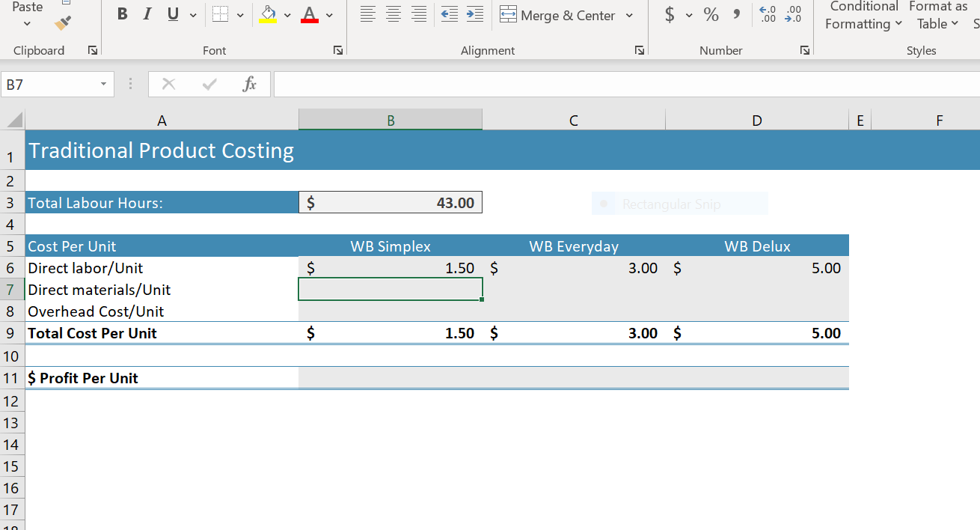The image size is (980, 530).
Task: Select Direct materials/Unit label cell
Action: coord(162,289)
